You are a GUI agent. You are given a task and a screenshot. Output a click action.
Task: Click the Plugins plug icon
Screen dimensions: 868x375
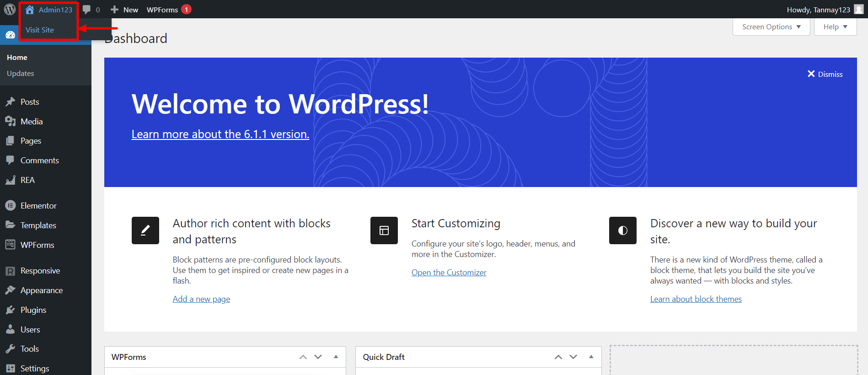[x=10, y=310]
